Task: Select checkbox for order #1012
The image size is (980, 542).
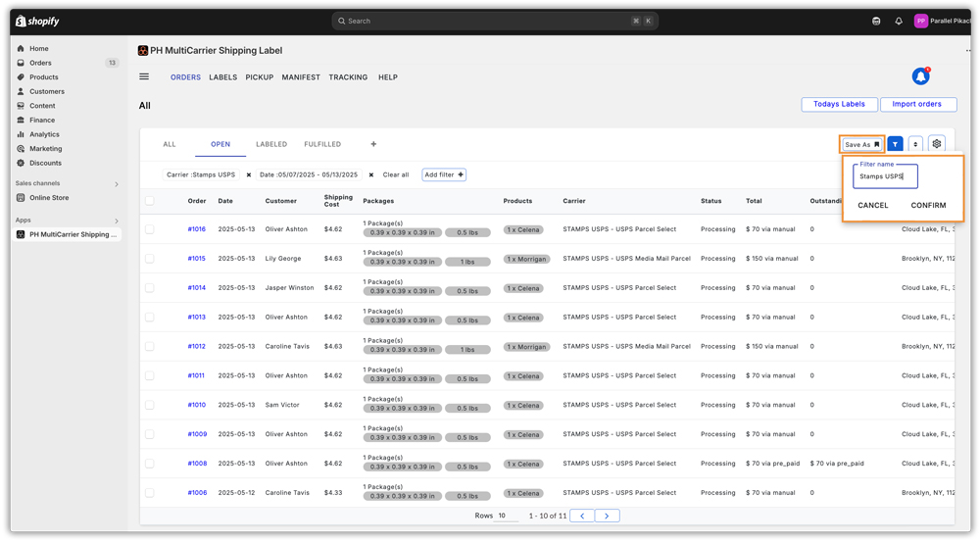Action: tap(149, 346)
